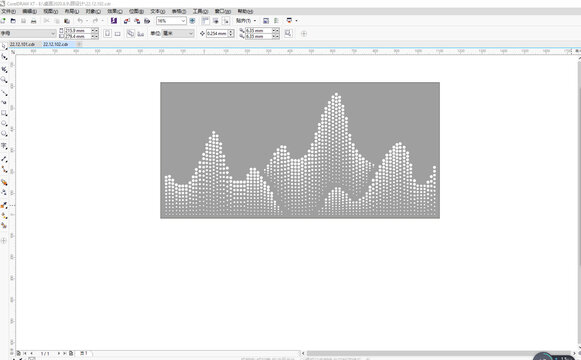Open the 贴齐 (Snap To) button
Screen dimensions: 581x360
[246, 21]
